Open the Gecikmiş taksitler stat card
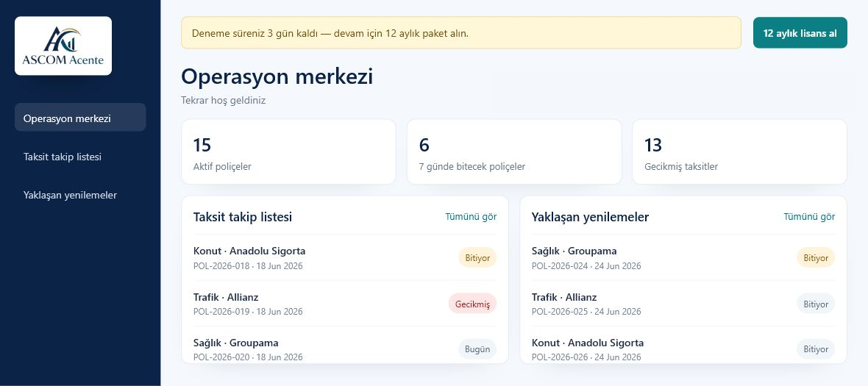868x386 pixels. (x=739, y=151)
